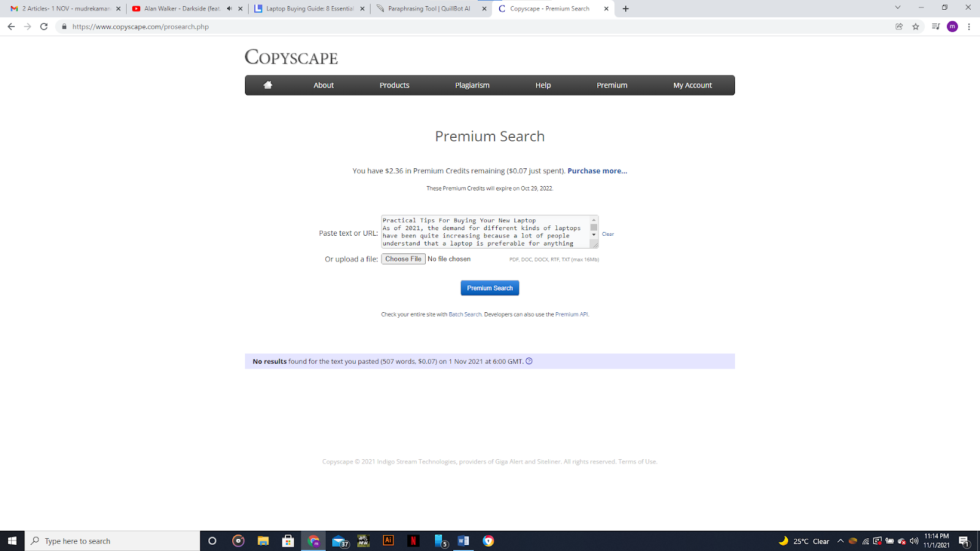980x551 pixels.
Task: Open the Help menu item
Action: coord(543,85)
